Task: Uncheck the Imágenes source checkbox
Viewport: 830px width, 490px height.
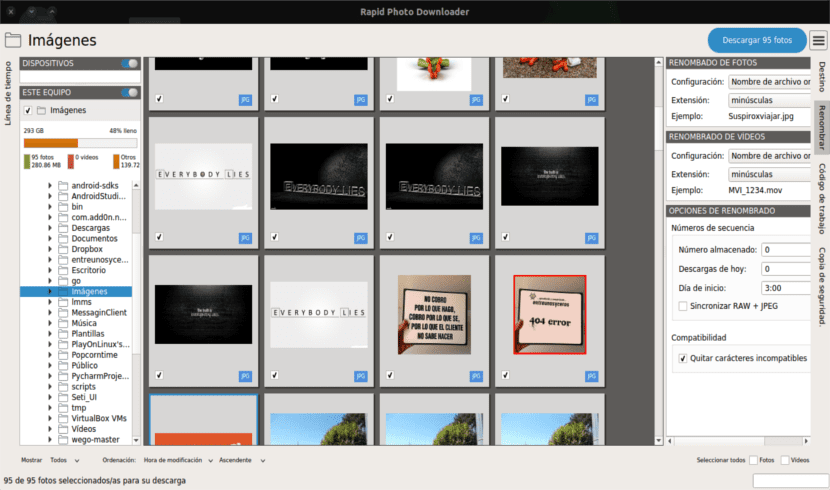Action: [x=28, y=111]
